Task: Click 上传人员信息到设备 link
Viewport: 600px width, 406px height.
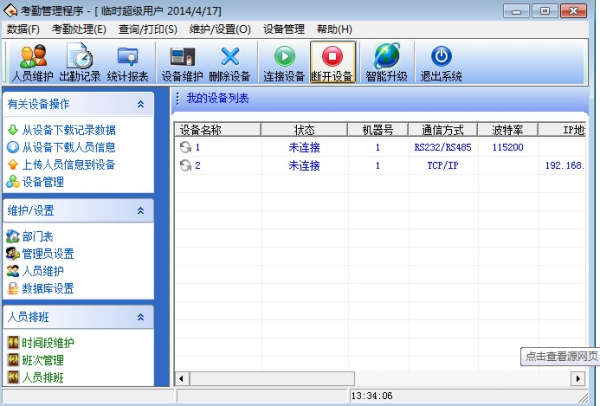Action: pyautogui.click(x=68, y=164)
